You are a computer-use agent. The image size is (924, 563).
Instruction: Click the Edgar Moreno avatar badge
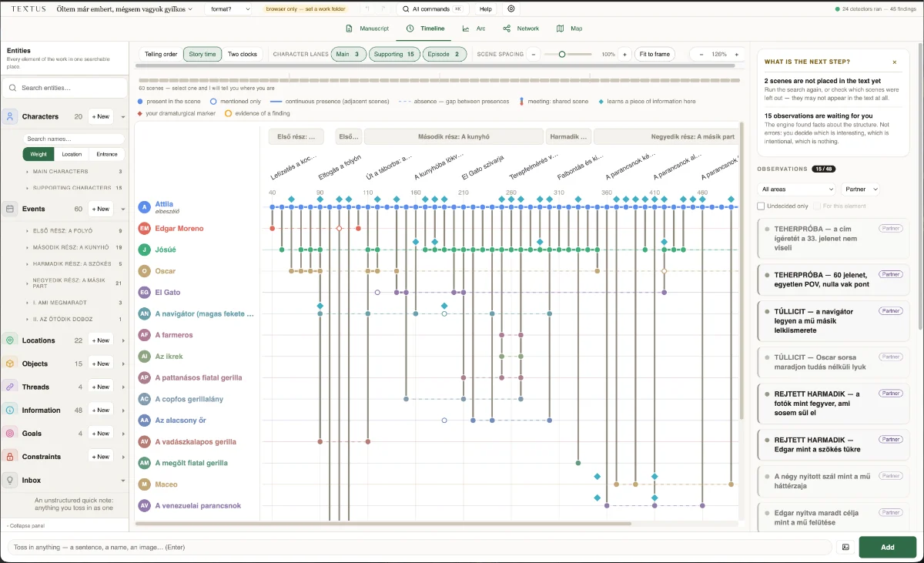tap(144, 228)
